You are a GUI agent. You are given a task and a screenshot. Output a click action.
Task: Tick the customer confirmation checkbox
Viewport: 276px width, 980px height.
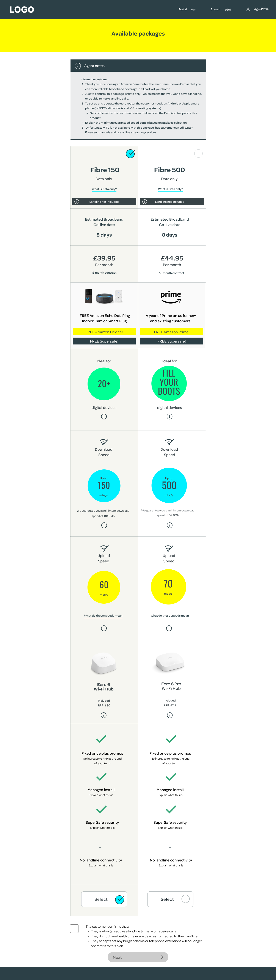(74, 929)
